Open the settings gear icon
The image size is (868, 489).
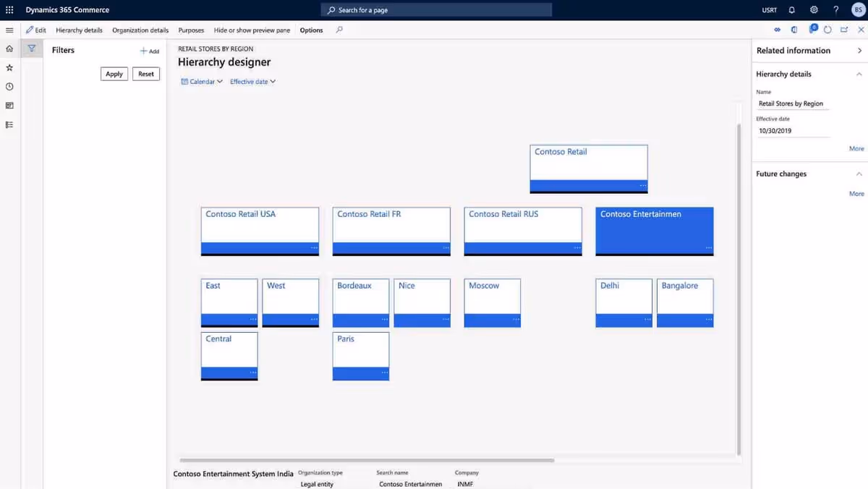(x=813, y=9)
